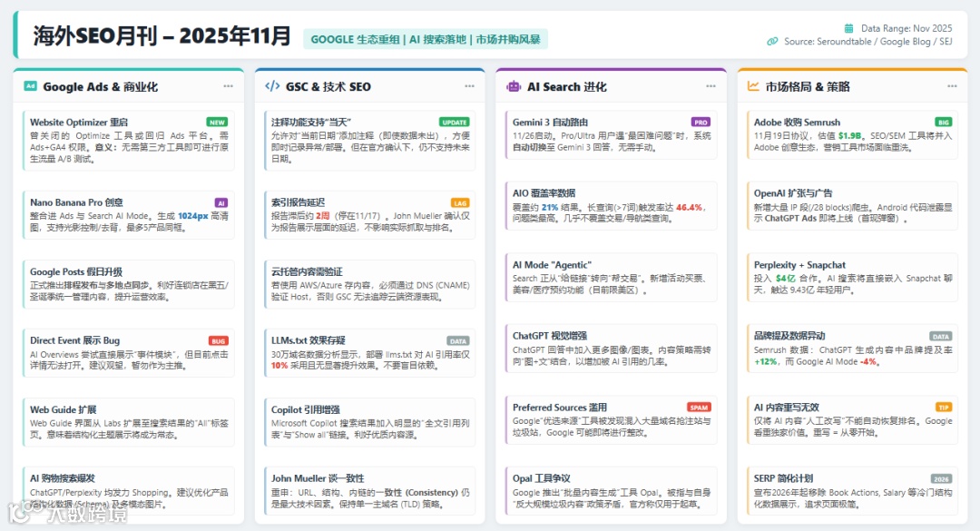Image resolution: width=980 pixels, height=531 pixels.
Task: Open the Nano Banana Pro 创意 card
Action: click(x=129, y=214)
